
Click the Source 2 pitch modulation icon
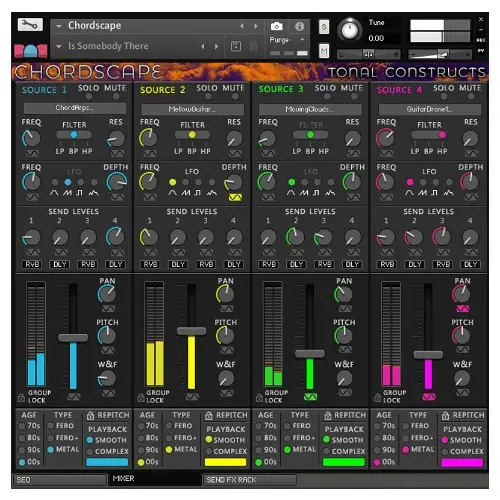tap(227, 350)
